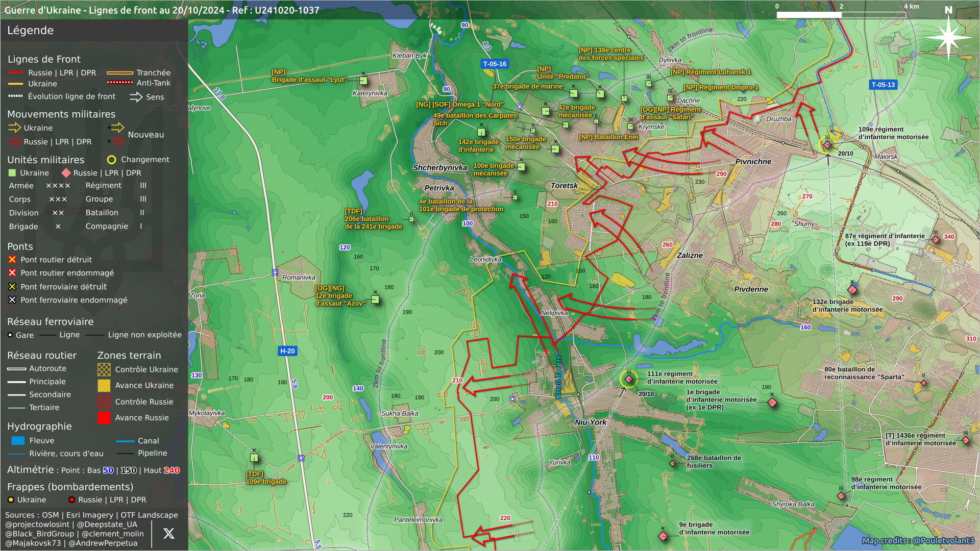Click the Azov 12e brigade green square marker
Image resolution: width=980 pixels, height=551 pixels.
[x=375, y=299]
